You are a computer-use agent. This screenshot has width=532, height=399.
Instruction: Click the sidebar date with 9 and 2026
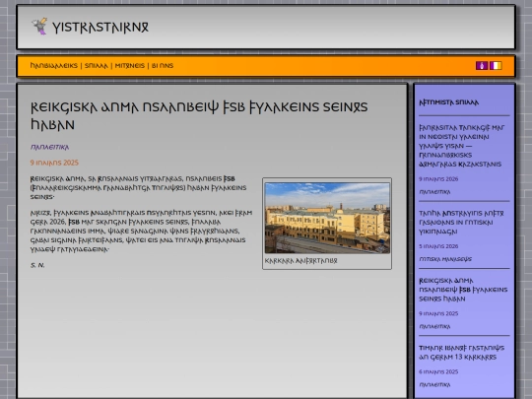pos(438,178)
